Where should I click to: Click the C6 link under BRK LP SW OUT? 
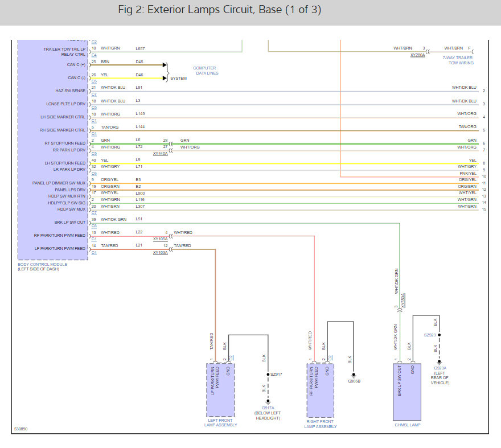pyautogui.click(x=94, y=226)
